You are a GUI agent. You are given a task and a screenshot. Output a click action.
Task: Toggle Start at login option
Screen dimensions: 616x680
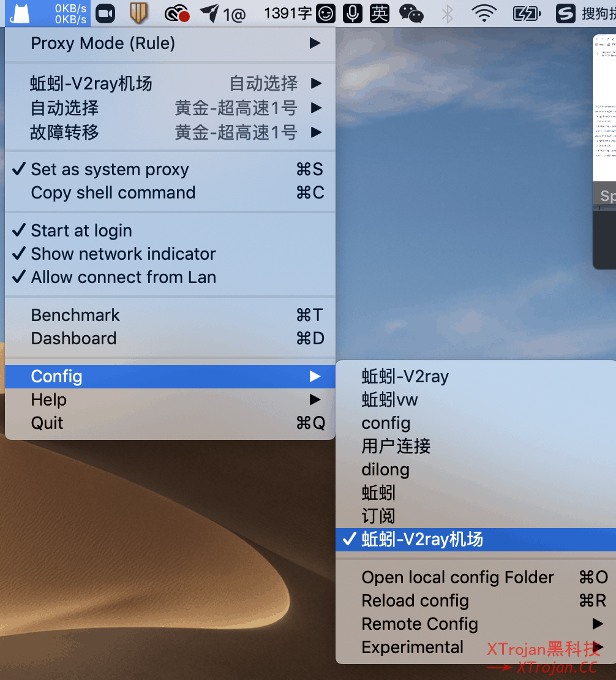[170, 230]
